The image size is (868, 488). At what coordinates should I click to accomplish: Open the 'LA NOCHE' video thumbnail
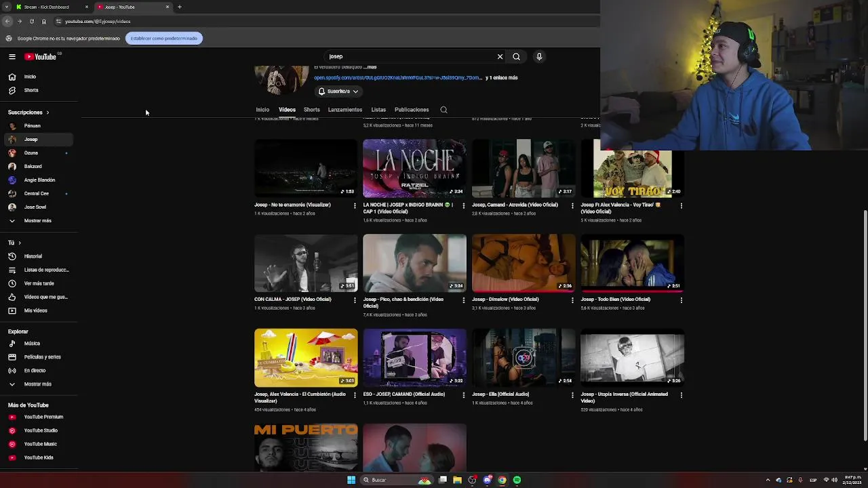(414, 168)
